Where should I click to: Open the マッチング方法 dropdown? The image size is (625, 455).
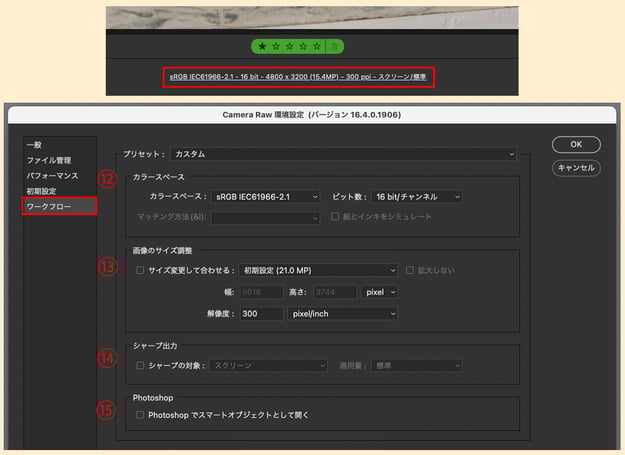(x=265, y=218)
